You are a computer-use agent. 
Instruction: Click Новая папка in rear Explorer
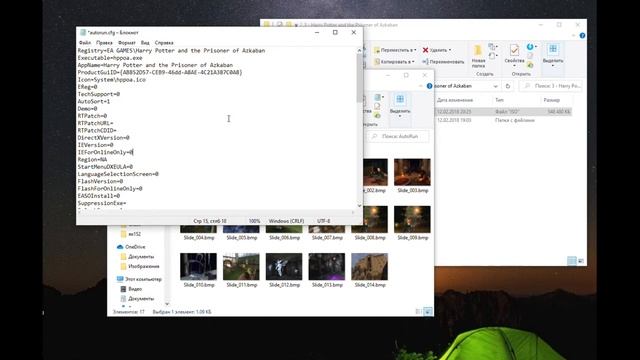[478, 56]
